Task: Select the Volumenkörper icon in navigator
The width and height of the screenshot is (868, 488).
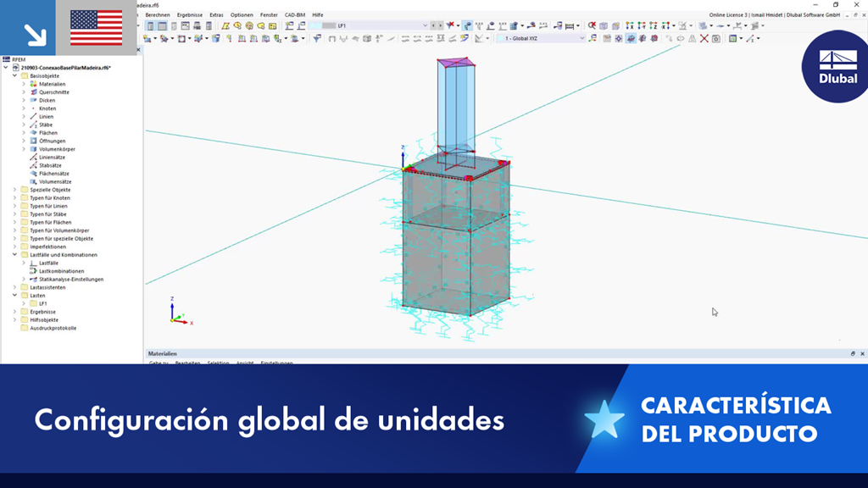Action: point(33,149)
